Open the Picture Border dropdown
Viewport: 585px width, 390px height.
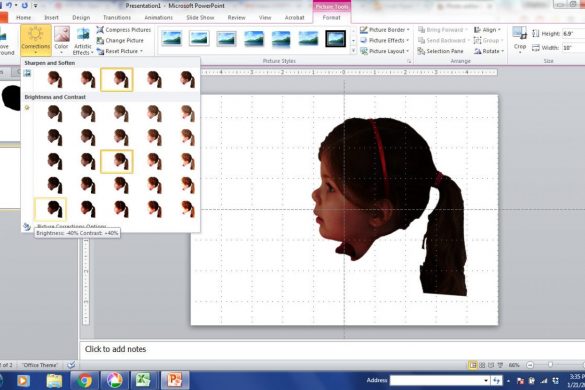pos(385,29)
